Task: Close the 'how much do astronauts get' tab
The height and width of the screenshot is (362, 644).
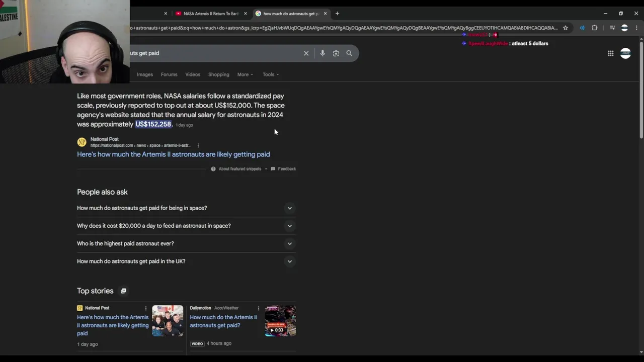Action: point(325,14)
